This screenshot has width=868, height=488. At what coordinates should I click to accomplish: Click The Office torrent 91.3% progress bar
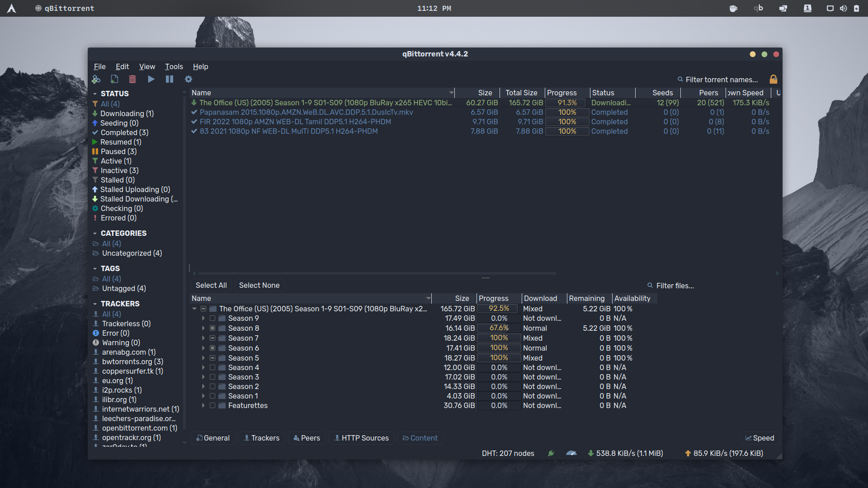pos(567,103)
